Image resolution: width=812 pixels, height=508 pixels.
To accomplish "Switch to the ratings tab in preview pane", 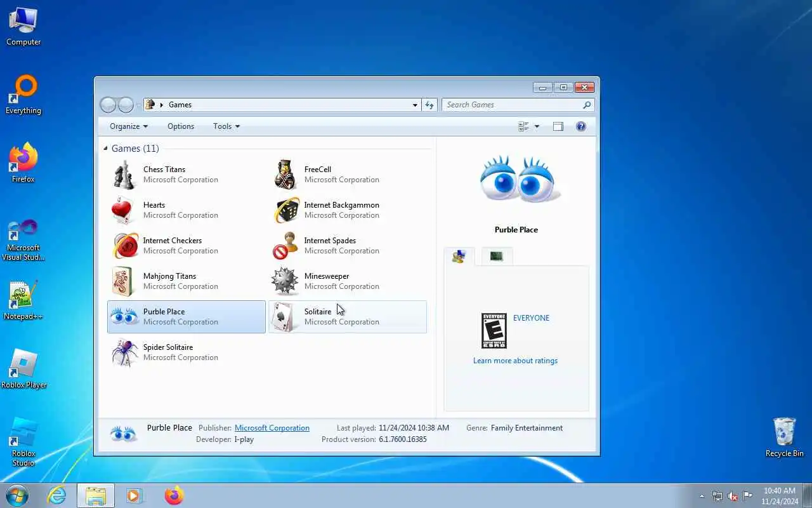I will pyautogui.click(x=459, y=256).
